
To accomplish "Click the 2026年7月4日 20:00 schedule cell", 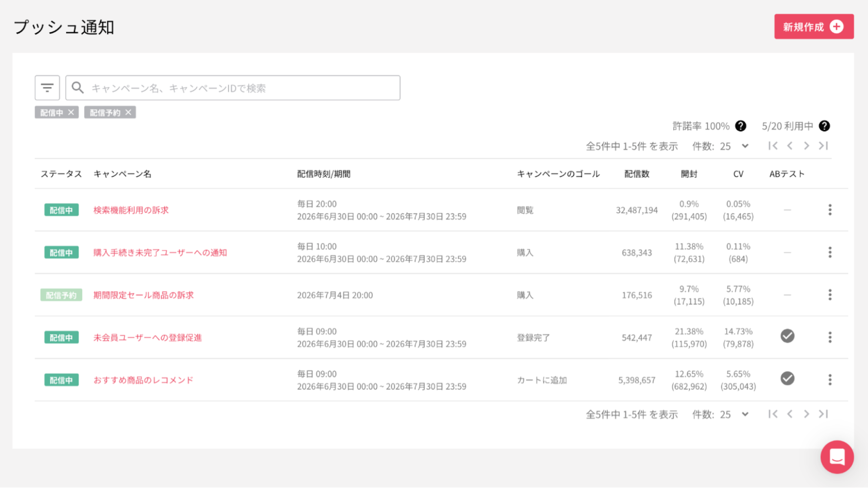I will tap(335, 295).
